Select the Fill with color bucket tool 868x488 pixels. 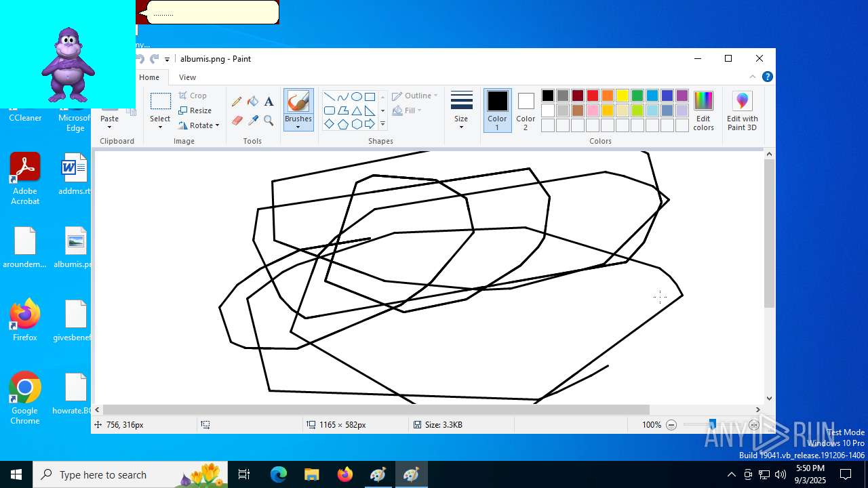[253, 102]
